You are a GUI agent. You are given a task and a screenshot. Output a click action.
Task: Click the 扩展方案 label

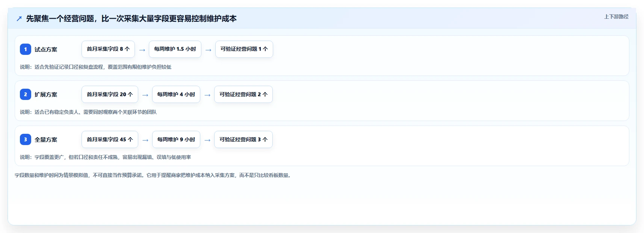(x=46, y=95)
